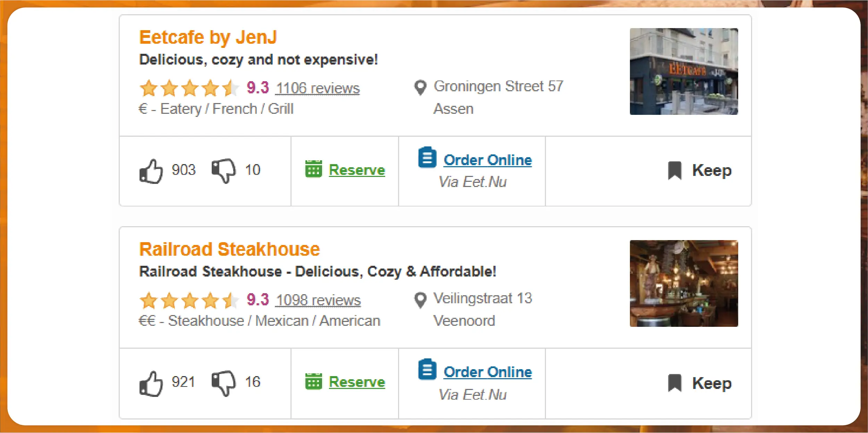Image resolution: width=868 pixels, height=433 pixels.
Task: Click thumbs-down icon for Eetcafe by JenJ
Action: click(x=224, y=170)
